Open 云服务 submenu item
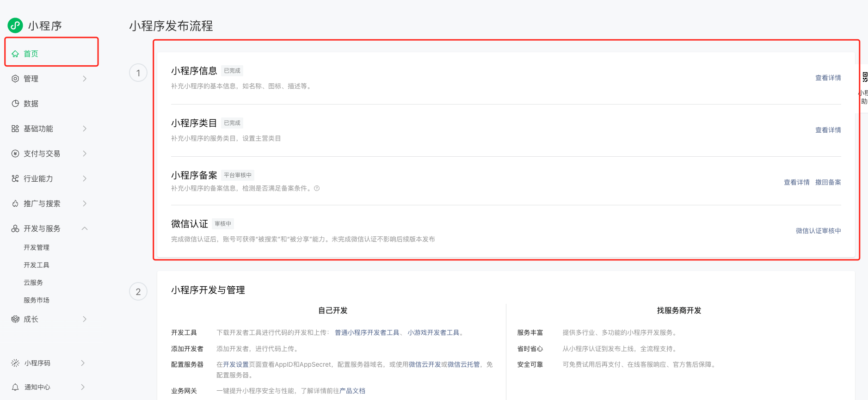Image resolution: width=868 pixels, height=400 pixels. click(33, 283)
